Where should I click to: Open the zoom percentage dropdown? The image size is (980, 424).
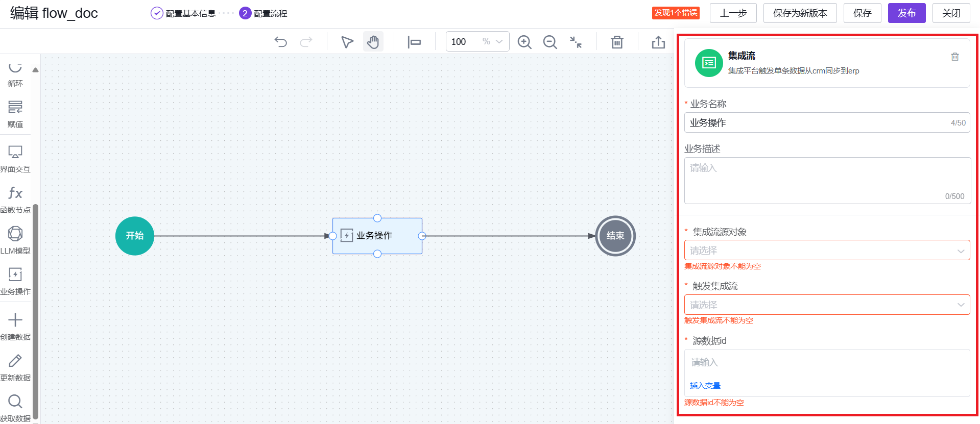499,42
